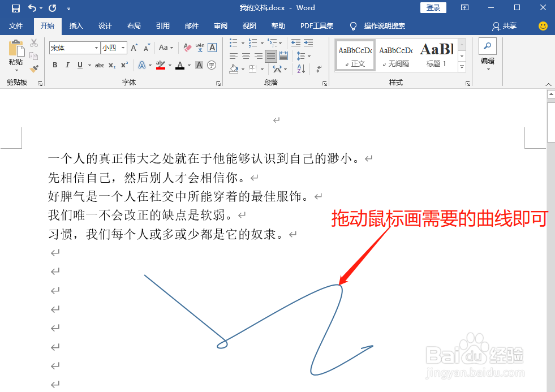Apply subscript to selected text
Screen dimensions: 555x392
[111, 66]
